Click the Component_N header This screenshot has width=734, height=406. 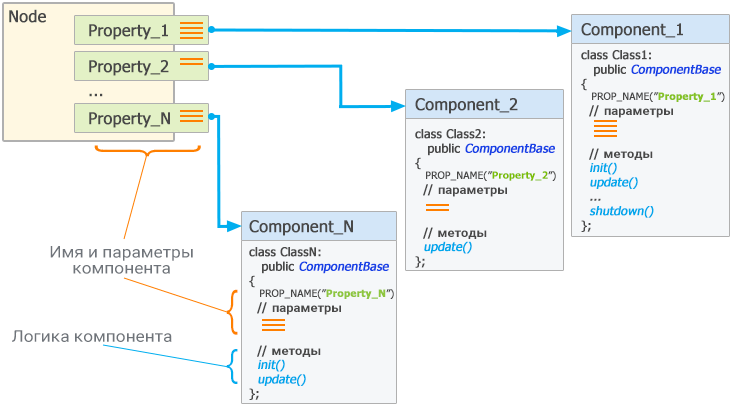pyautogui.click(x=319, y=226)
